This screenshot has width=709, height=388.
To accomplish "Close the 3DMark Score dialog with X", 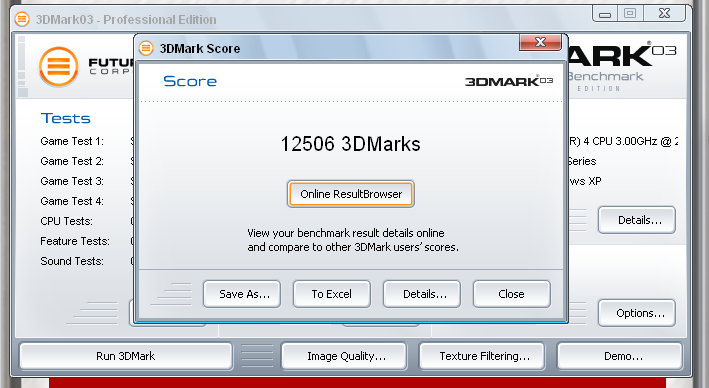I will point(540,42).
